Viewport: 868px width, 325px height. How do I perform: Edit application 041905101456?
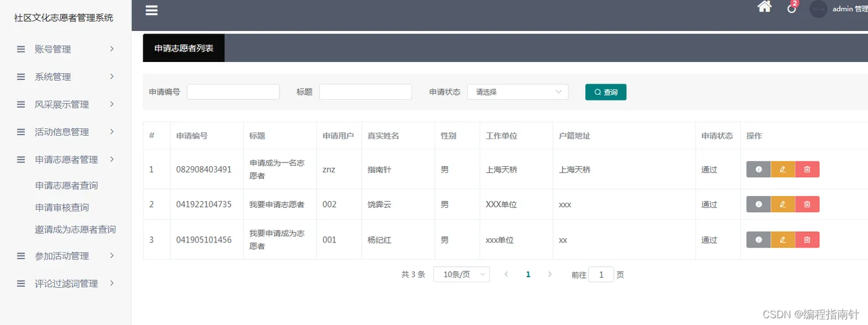(783, 239)
